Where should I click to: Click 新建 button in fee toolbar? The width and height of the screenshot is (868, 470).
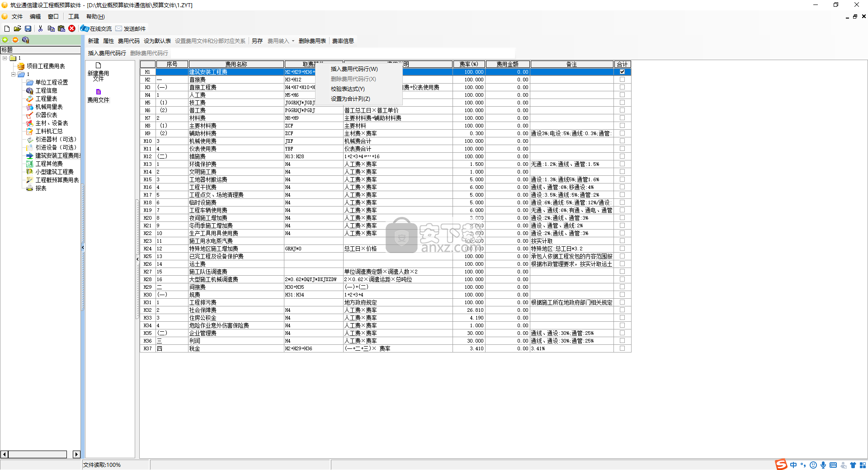point(93,41)
